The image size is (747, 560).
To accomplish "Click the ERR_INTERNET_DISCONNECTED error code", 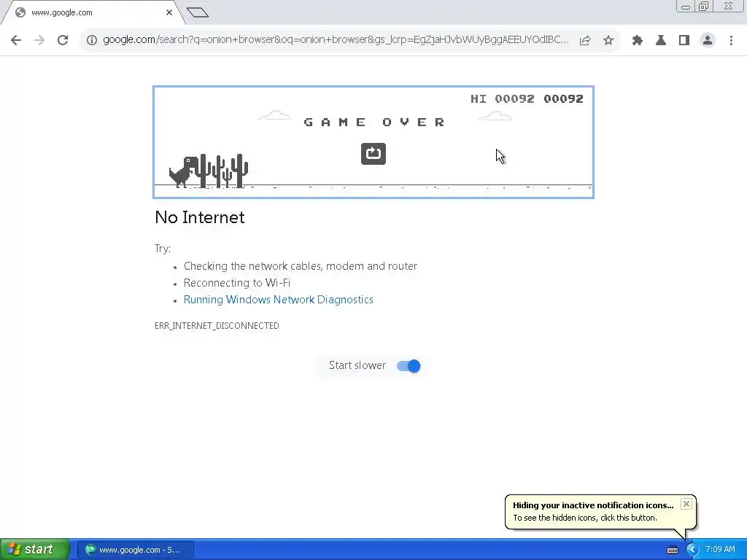I will pyautogui.click(x=217, y=326).
